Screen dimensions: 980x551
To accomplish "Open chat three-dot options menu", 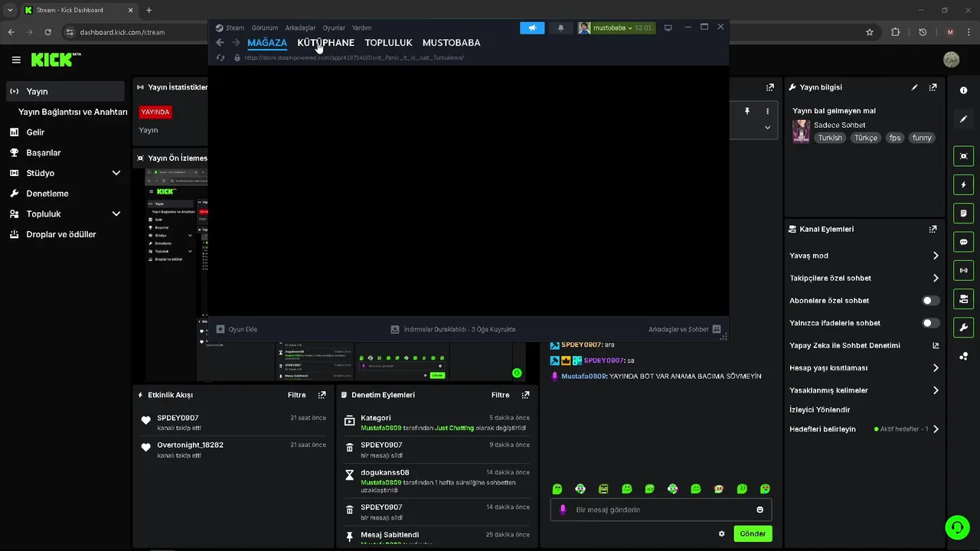I will [x=767, y=111].
